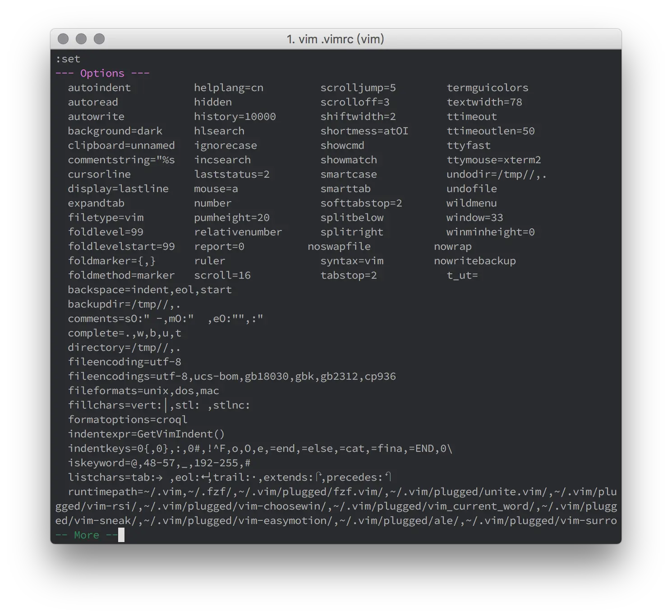Click the 'autoindent' option

[99, 88]
